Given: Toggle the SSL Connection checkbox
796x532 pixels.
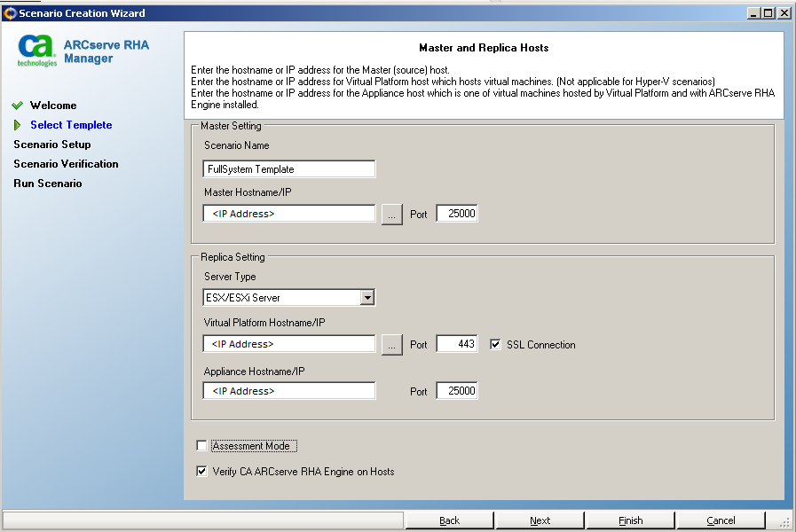Looking at the screenshot, I should (x=495, y=344).
